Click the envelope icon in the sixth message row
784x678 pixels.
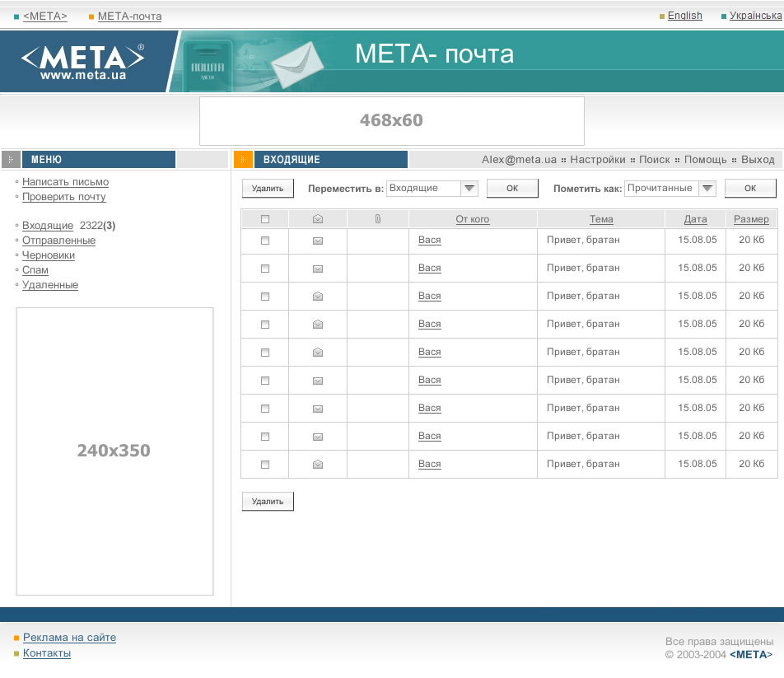click(x=318, y=381)
